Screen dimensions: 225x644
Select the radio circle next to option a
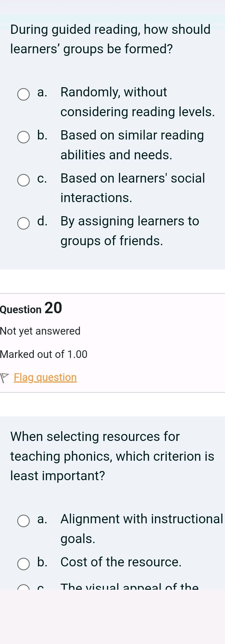pyautogui.click(x=23, y=95)
